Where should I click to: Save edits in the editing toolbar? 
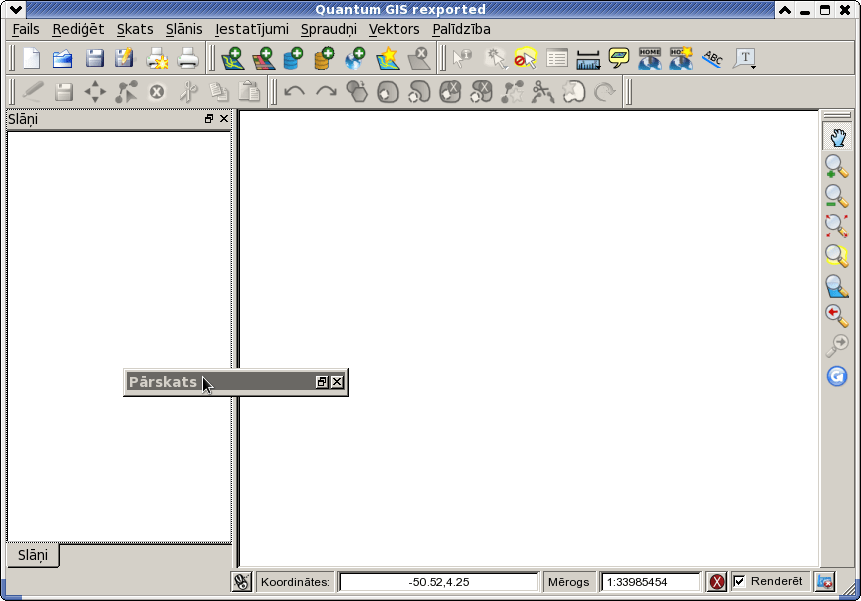pyautogui.click(x=64, y=92)
